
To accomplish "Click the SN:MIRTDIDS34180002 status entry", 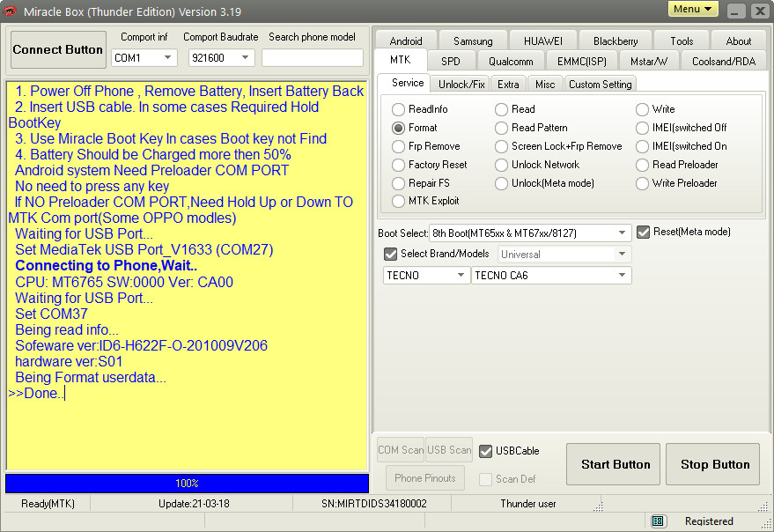I will tap(373, 504).
